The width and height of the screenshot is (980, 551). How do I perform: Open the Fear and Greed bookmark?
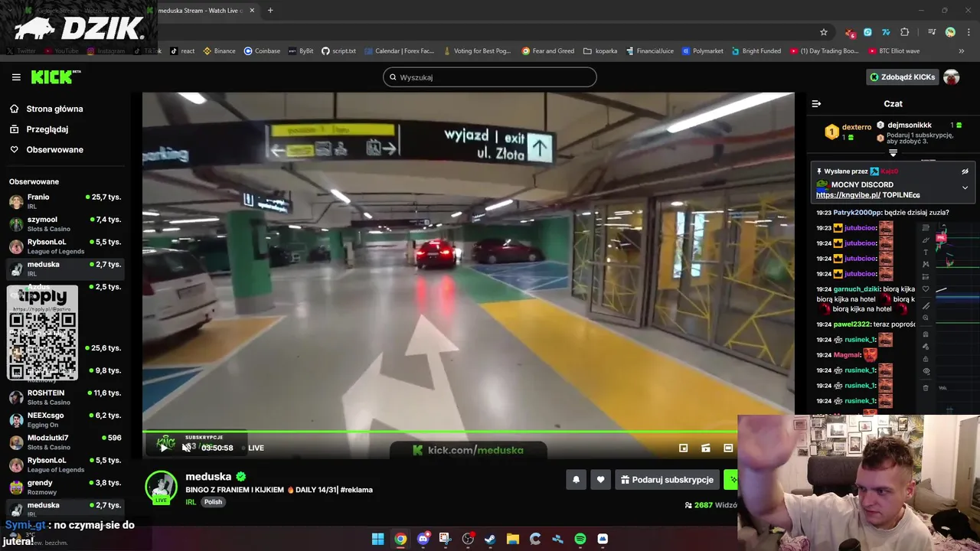click(x=548, y=51)
